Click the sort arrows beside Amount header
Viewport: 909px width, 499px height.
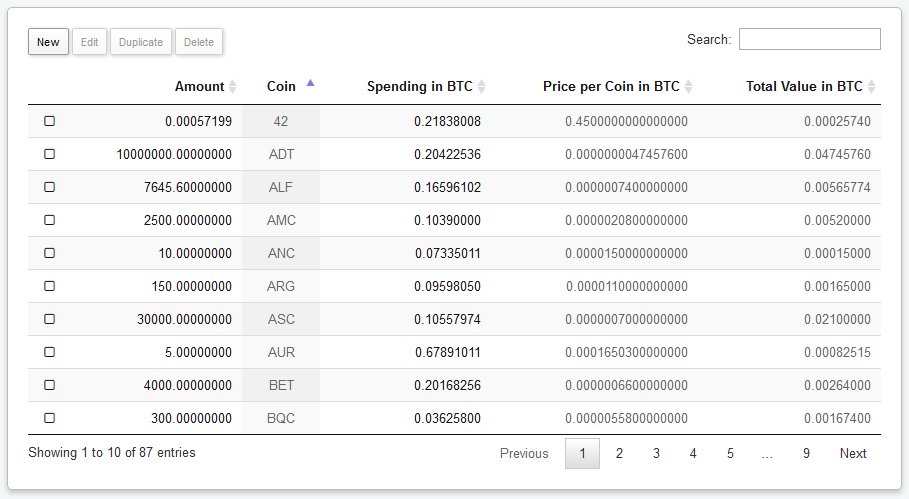pyautogui.click(x=232, y=86)
